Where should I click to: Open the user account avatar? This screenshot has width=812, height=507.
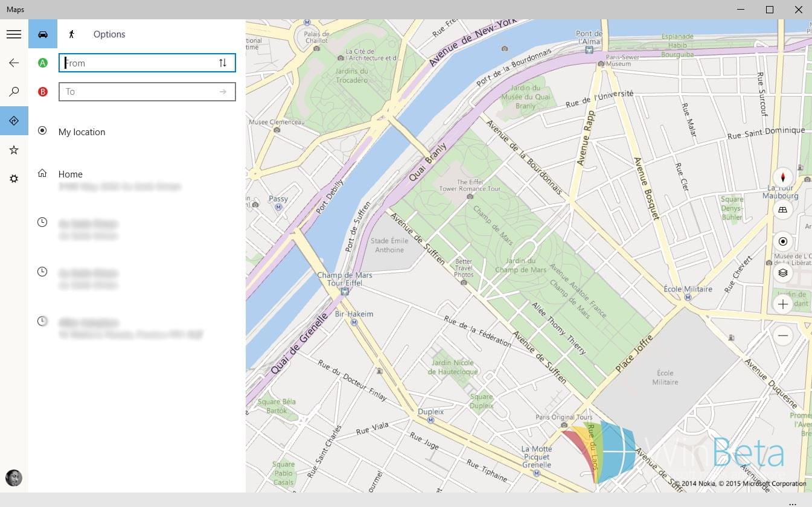pos(14,478)
